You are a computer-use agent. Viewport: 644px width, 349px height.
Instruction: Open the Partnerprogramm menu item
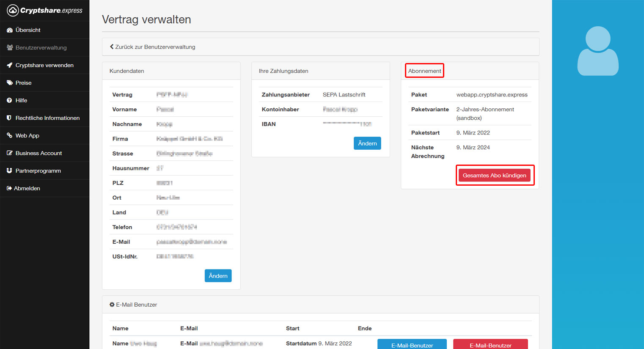[38, 171]
